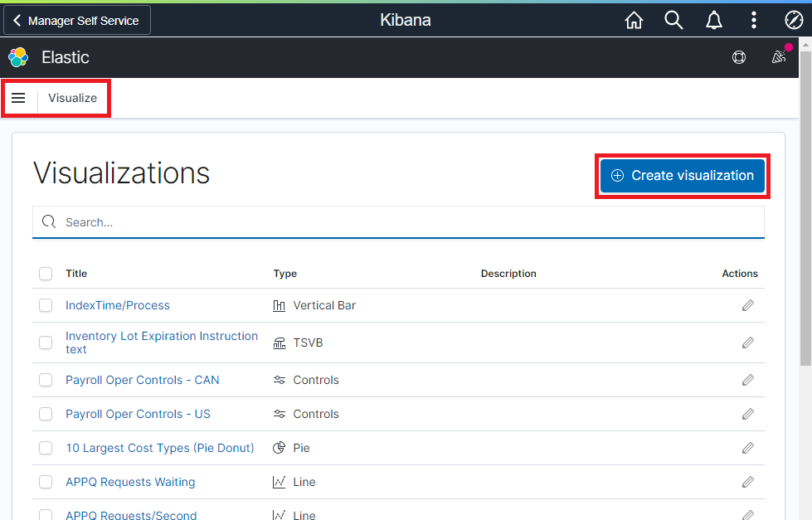The width and height of the screenshot is (812, 520).
Task: Open the NavBar compass icon
Action: coord(793,21)
